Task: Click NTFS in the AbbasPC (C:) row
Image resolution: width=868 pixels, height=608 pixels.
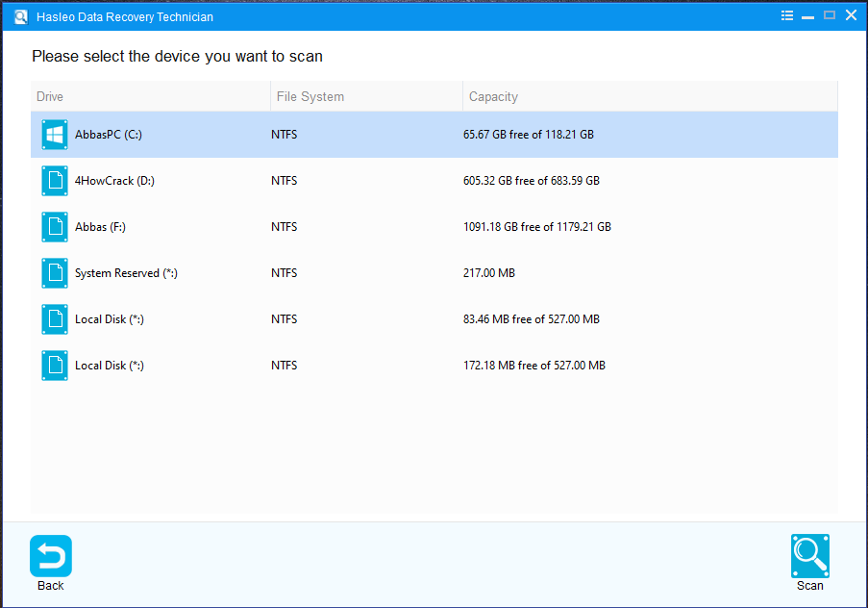Action: (x=284, y=135)
